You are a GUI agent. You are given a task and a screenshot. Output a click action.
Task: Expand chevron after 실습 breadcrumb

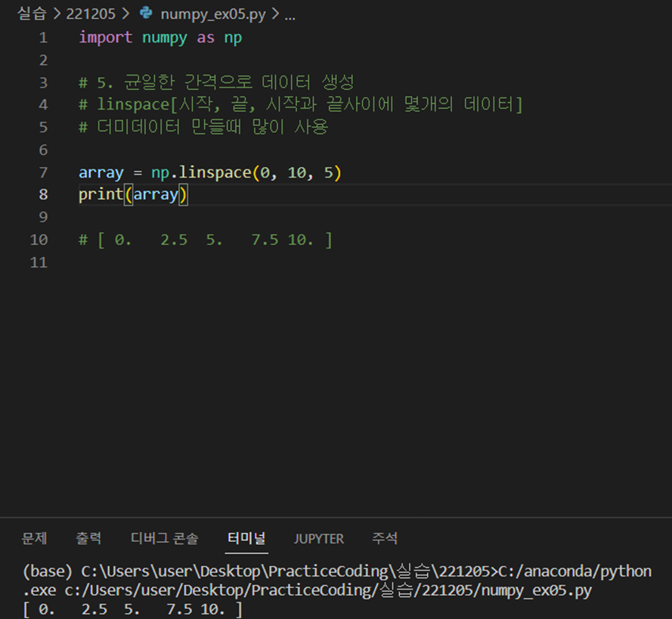[57, 14]
